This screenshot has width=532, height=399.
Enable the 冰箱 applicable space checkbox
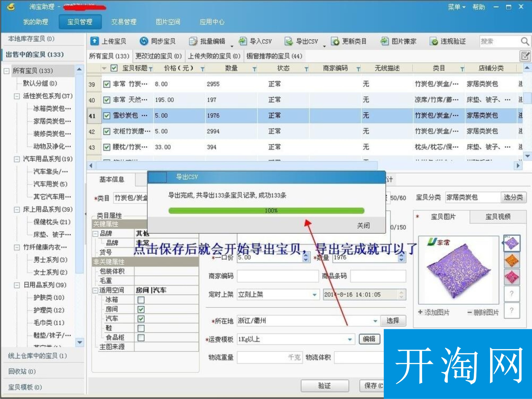click(x=141, y=300)
